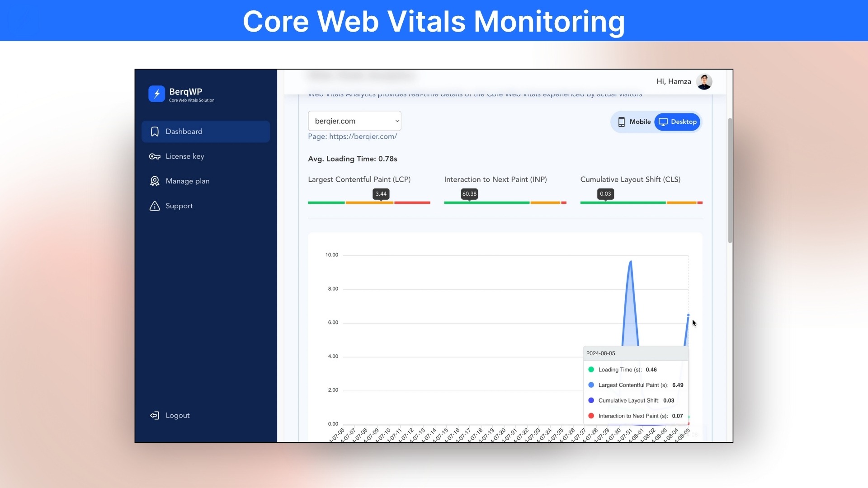Click the site dropdown chevron arrow
Viewport: 868px width, 488px height.
397,121
